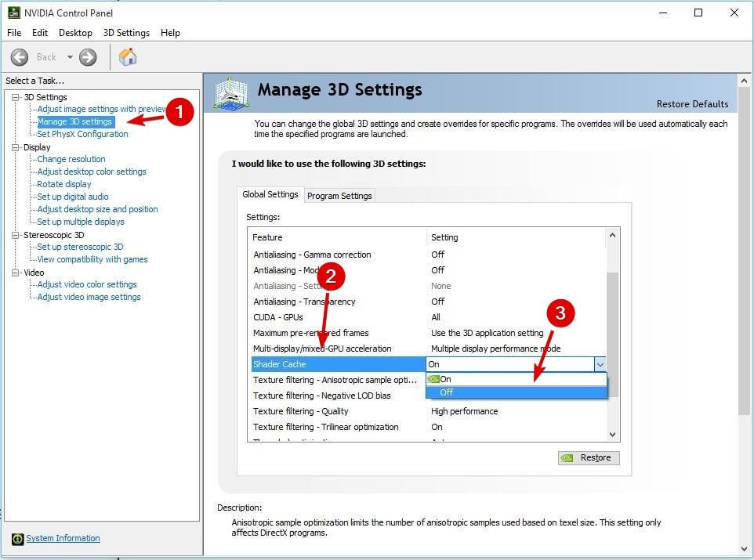Close the NVIDIA Control Panel window

pos(734,13)
